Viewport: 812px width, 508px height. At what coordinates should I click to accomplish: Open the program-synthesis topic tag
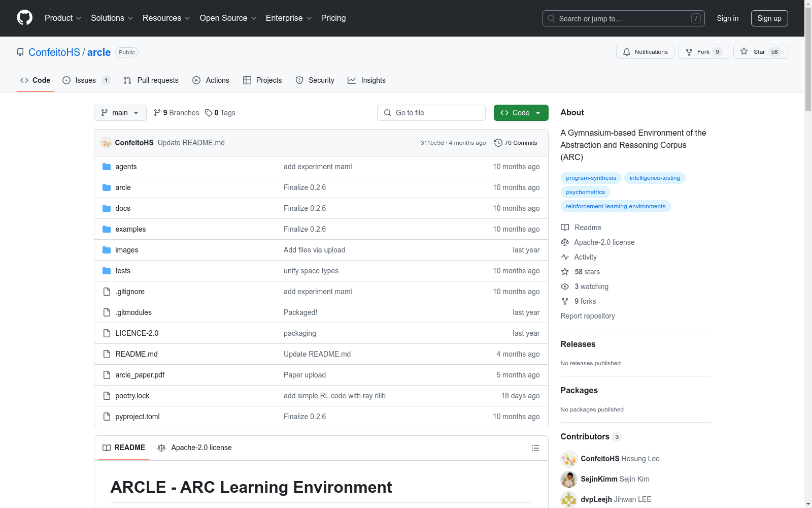point(591,178)
